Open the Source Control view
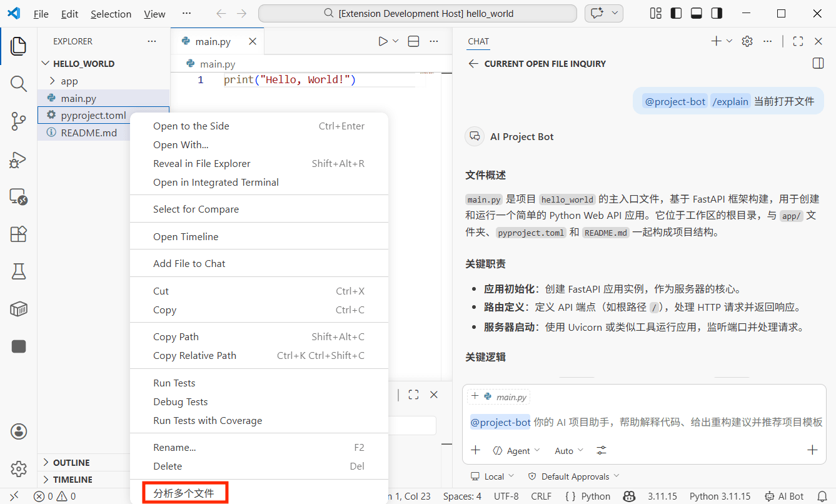Screen dimensions: 836x504 pyautogui.click(x=18, y=121)
